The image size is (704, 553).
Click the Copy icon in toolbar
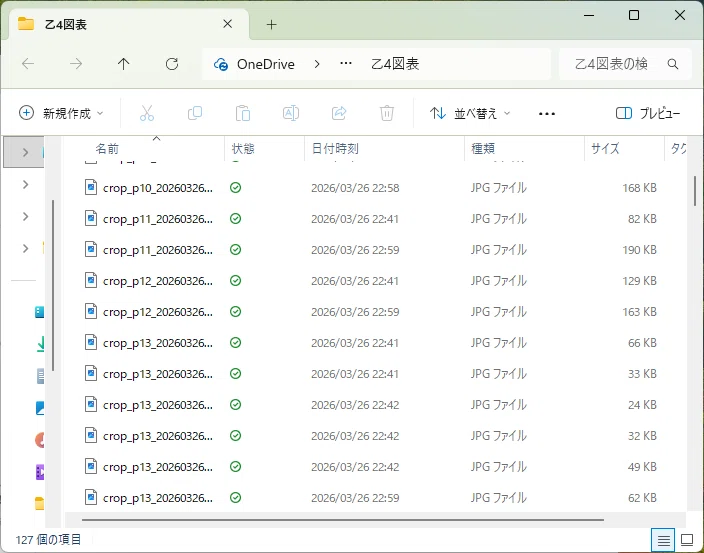click(x=195, y=113)
